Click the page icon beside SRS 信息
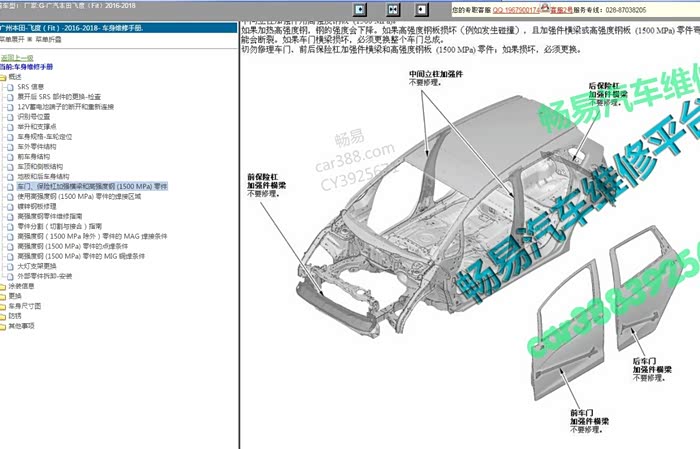The height and width of the screenshot is (449, 700). pyautogui.click(x=10, y=88)
